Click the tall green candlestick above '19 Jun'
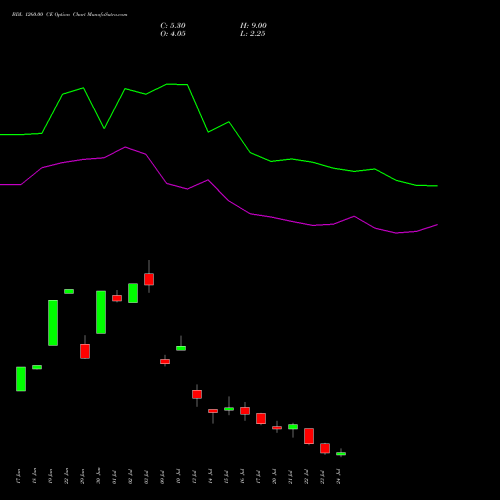This screenshot has height=500, width=500. [x=53, y=323]
